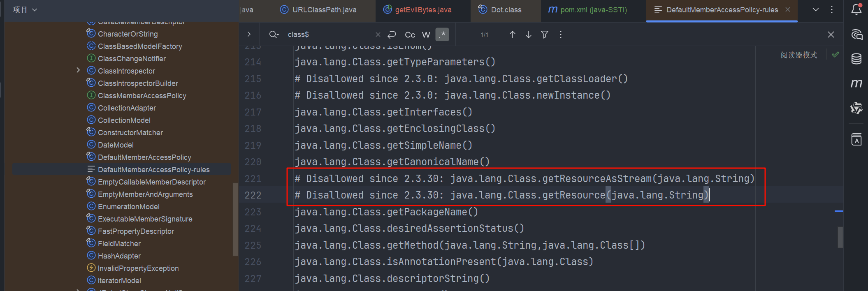Click the editor vertical scrollbar thumb
Screen dimensions: 868x291
point(840,237)
